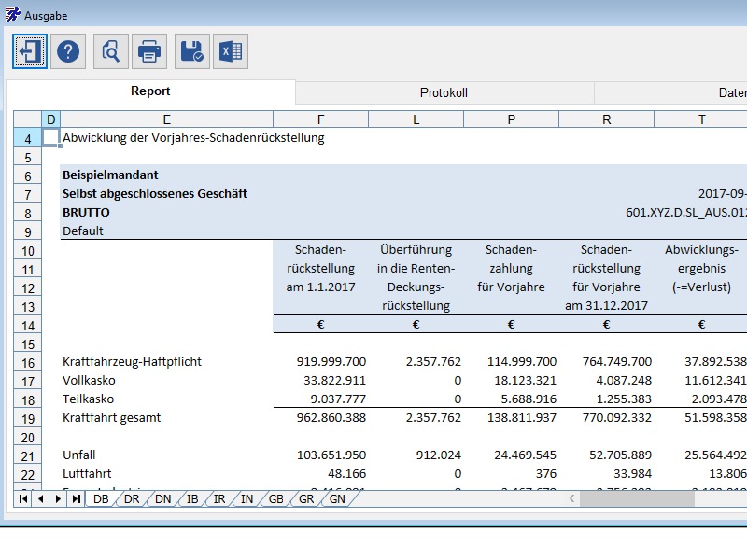The width and height of the screenshot is (747, 560).
Task: Click the printer icon
Action: (149, 51)
